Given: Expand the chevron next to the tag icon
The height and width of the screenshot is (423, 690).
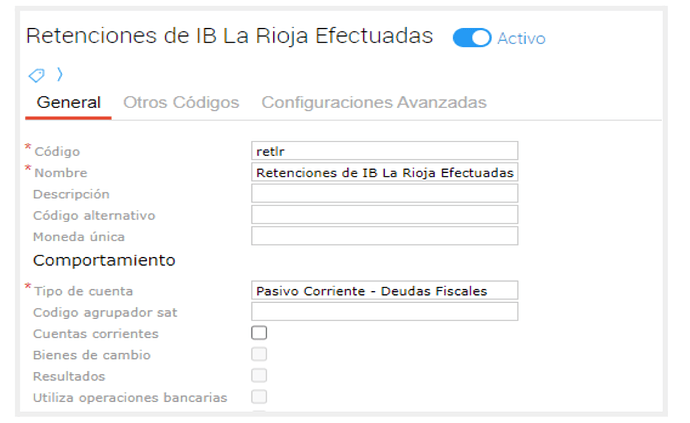Looking at the screenshot, I should pyautogui.click(x=58, y=74).
